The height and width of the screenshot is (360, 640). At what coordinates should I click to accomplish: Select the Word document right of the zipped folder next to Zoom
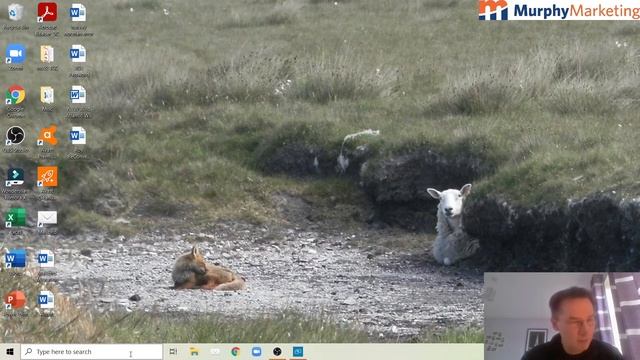pyautogui.click(x=78, y=53)
